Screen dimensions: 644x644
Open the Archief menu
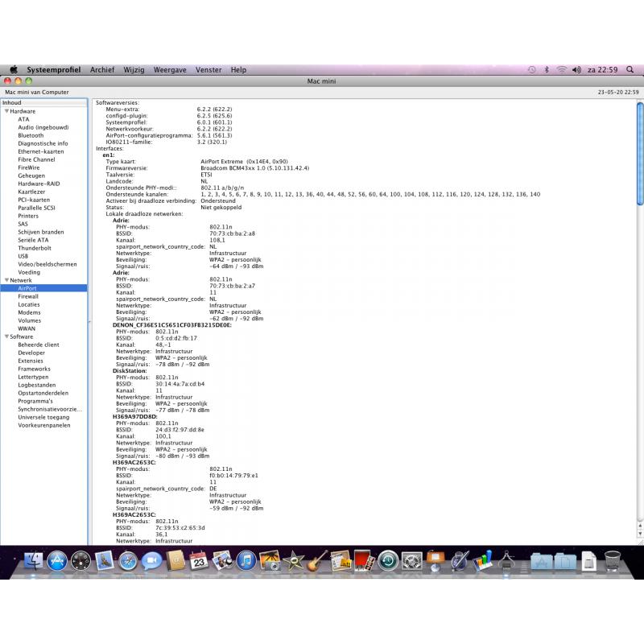(x=102, y=70)
